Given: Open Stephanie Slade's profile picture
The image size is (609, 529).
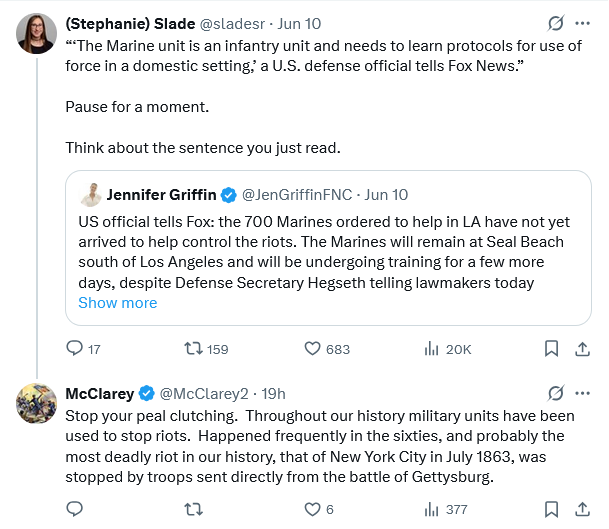Looking at the screenshot, I should click(37, 34).
